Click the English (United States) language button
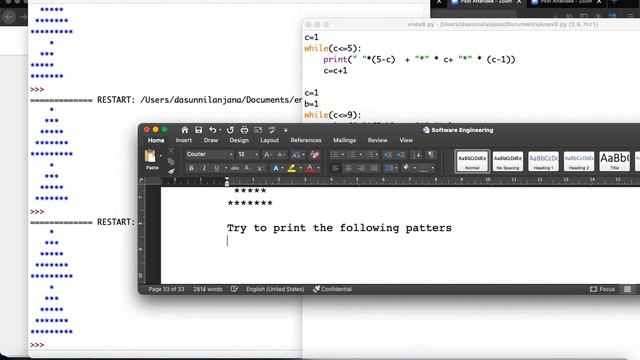 (275, 289)
